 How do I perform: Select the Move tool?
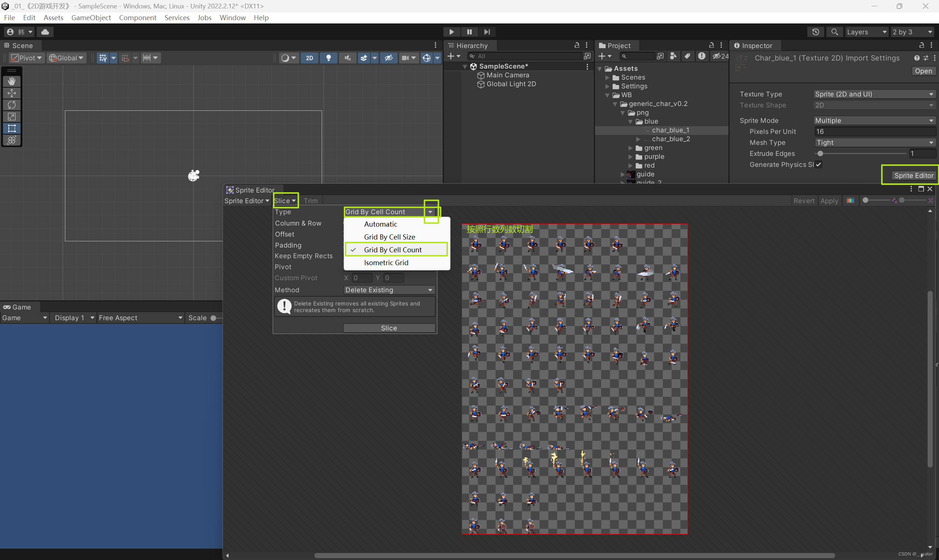coord(12,93)
